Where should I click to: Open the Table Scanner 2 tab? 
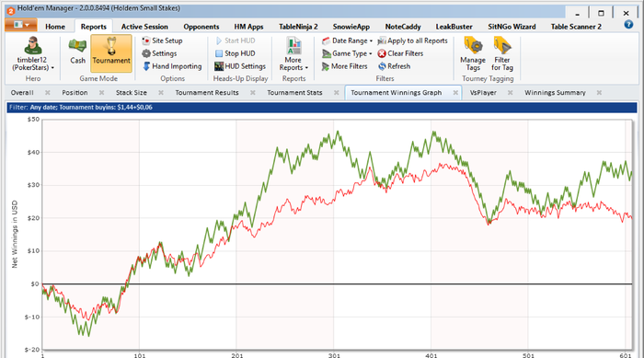[x=576, y=27]
